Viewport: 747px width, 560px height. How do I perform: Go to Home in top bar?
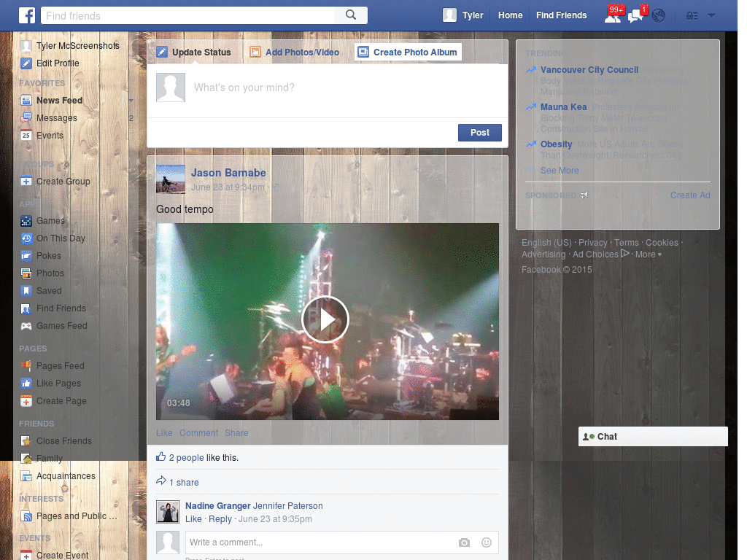tap(510, 15)
